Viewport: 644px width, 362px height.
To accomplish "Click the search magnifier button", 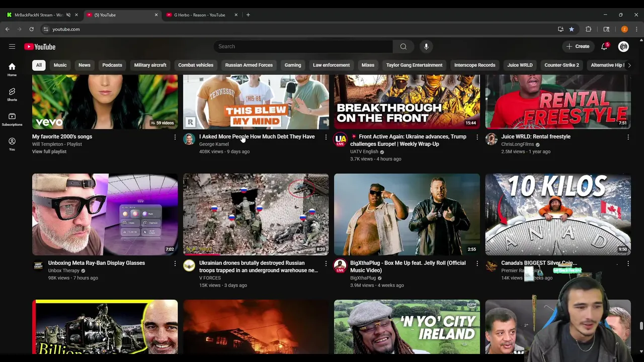I will point(403,47).
